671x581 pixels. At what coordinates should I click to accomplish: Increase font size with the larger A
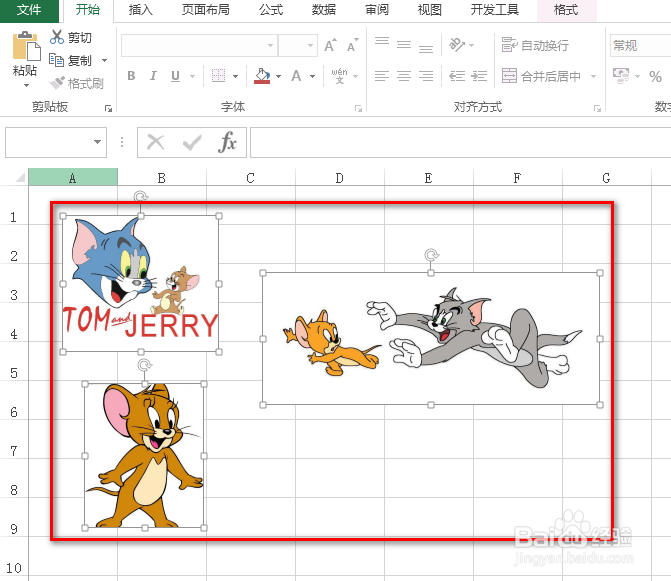330,45
